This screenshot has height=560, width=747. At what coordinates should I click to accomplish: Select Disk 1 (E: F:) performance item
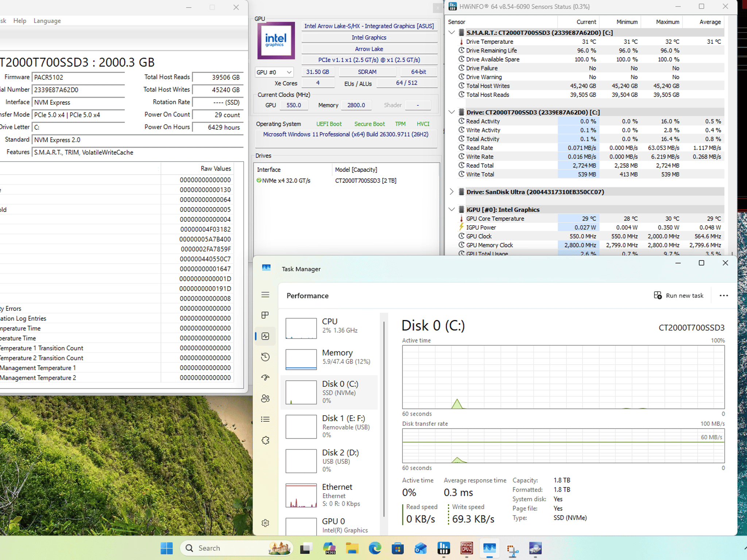click(x=329, y=427)
